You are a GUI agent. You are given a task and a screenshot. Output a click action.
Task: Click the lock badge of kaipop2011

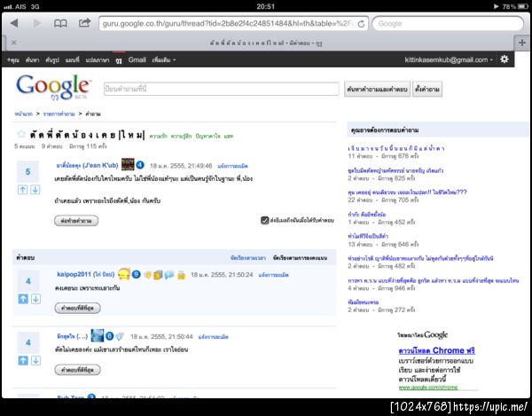181,275
